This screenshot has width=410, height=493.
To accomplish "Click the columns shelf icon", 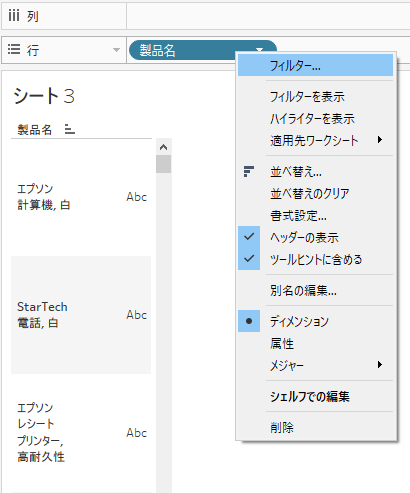I will (x=14, y=15).
